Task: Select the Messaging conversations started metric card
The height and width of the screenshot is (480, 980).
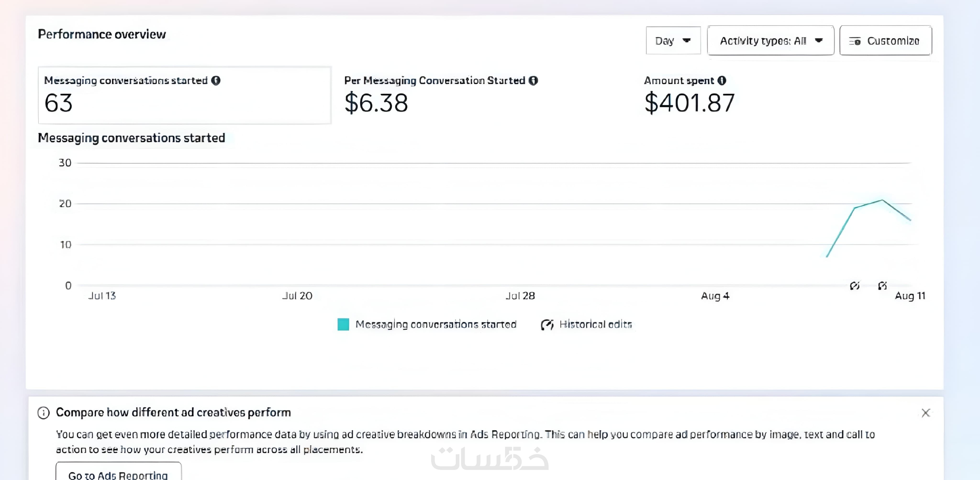Action: pos(184,95)
